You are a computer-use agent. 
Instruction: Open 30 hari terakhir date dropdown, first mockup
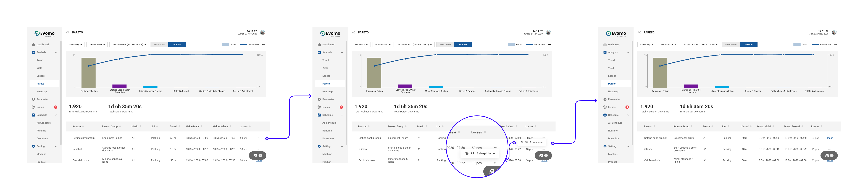coord(129,44)
